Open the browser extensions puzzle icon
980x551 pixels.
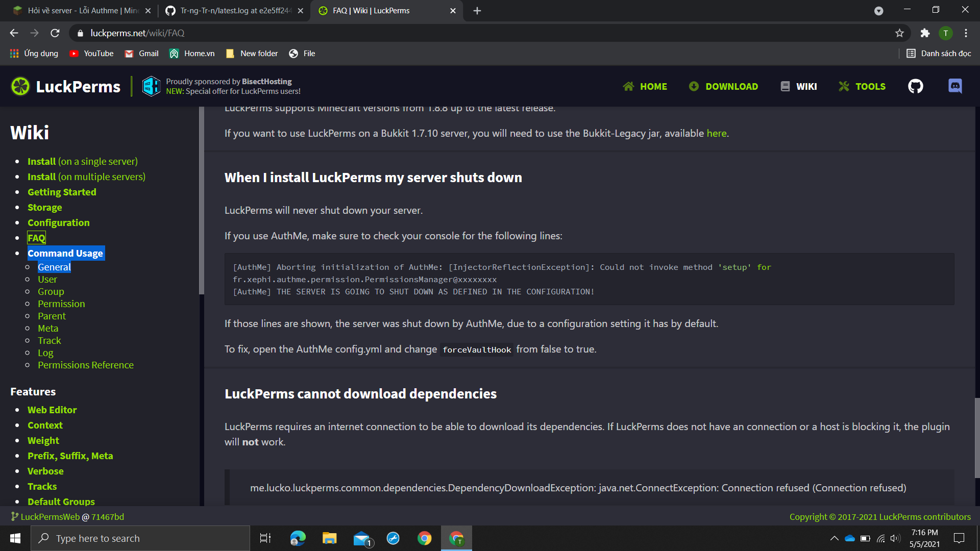coord(925,33)
